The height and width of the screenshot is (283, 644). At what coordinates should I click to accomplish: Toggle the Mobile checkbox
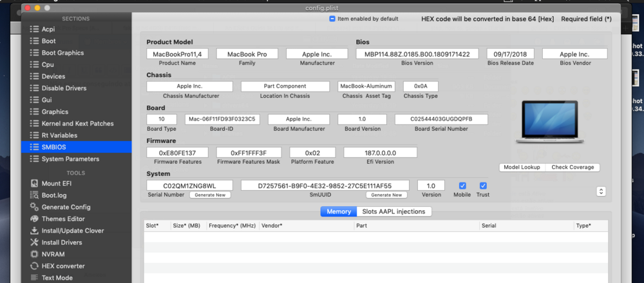[462, 186]
